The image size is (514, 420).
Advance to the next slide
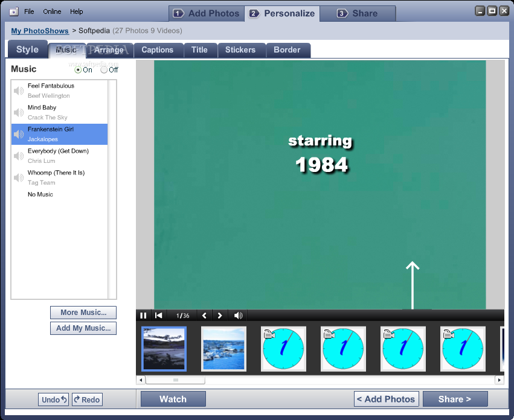click(x=220, y=316)
